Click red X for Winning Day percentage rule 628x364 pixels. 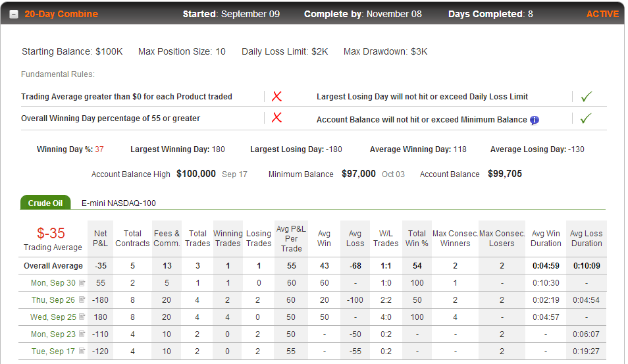point(276,117)
